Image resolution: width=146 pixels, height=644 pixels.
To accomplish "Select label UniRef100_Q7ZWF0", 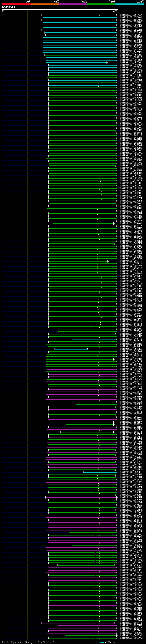I will 131,618.
